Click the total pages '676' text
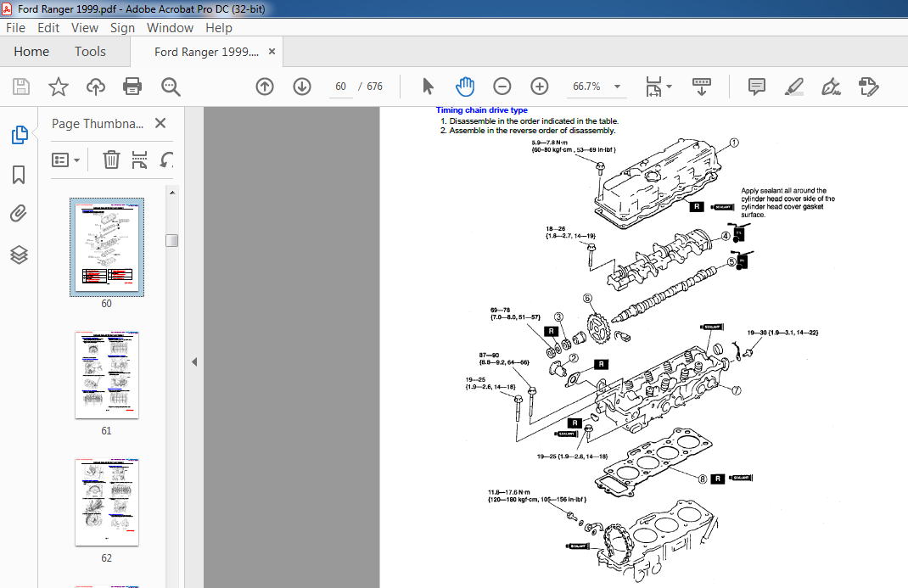Viewport: 908px width, 588px height. (375, 87)
